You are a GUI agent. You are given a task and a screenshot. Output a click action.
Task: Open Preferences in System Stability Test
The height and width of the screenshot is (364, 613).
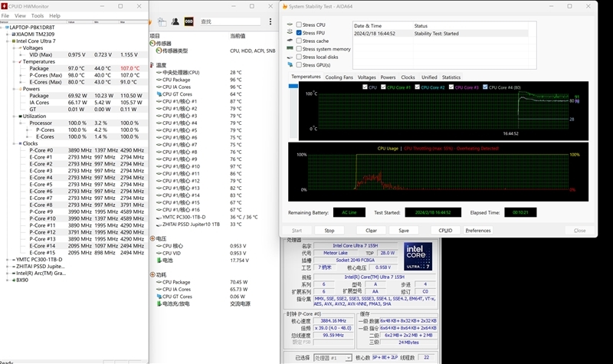(478, 230)
